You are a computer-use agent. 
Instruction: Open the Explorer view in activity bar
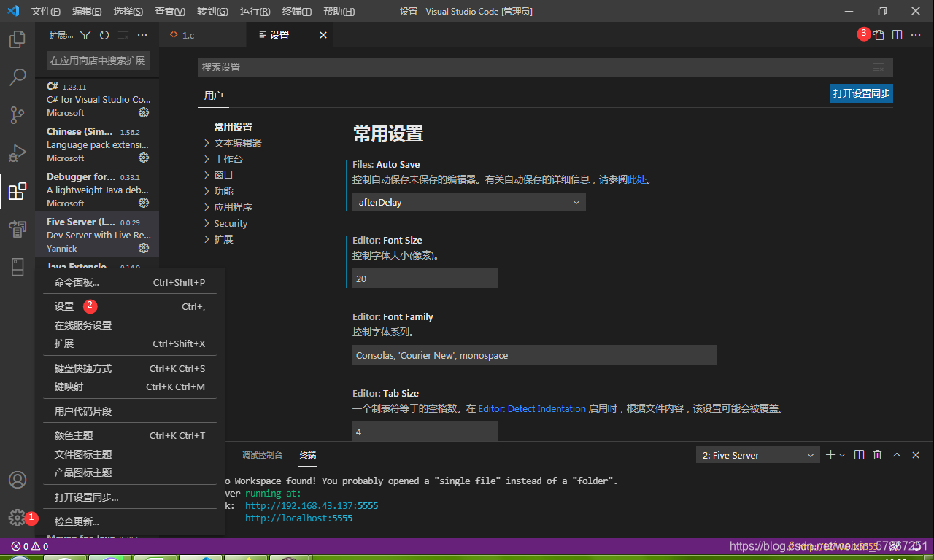coord(18,39)
